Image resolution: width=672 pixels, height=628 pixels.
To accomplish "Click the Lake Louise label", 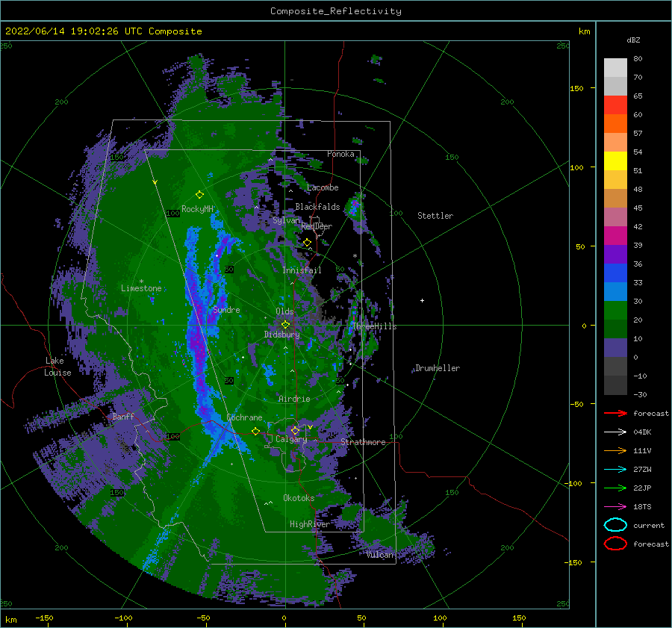I will click(57, 367).
